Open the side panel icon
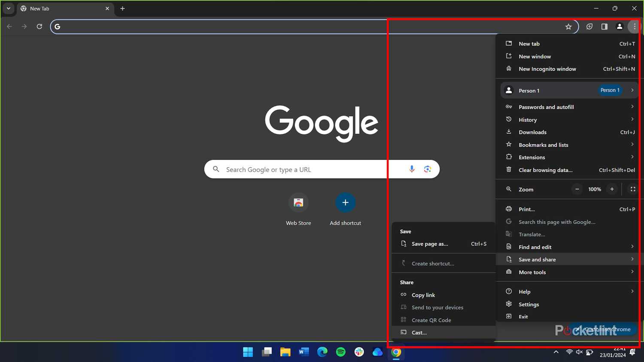644x362 pixels. pyautogui.click(x=605, y=26)
